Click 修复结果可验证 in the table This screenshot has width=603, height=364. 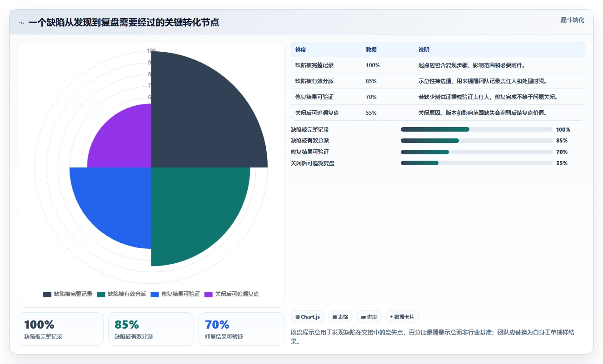click(314, 97)
